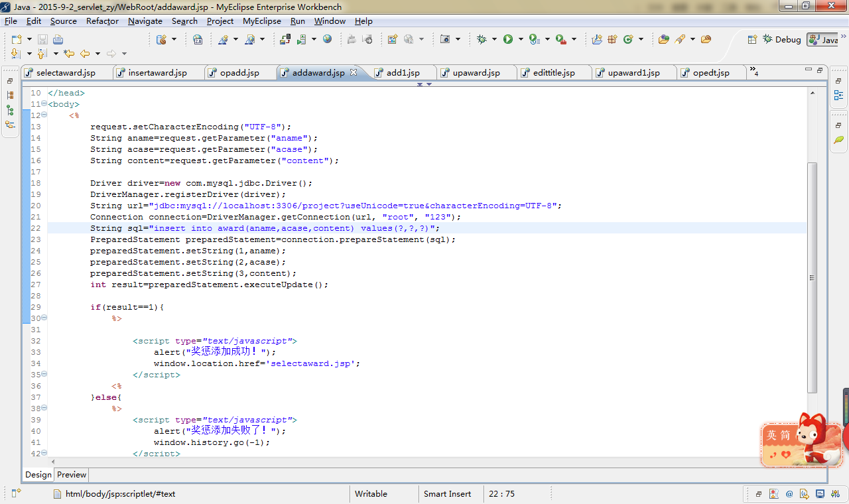Click the Package Explorer icon in left sidebar
The width and height of the screenshot is (849, 504).
click(x=10, y=95)
